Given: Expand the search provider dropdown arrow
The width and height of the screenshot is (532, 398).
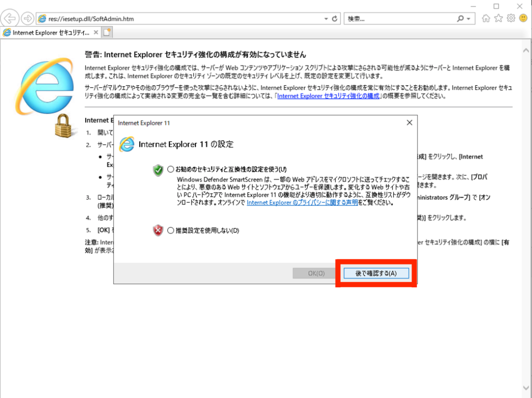Looking at the screenshot, I should click(469, 19).
